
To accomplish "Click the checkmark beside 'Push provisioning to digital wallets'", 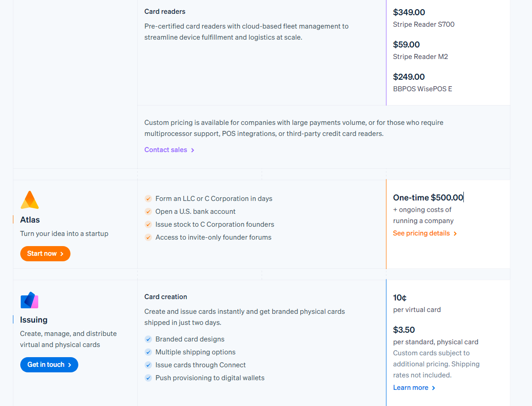I will (148, 377).
